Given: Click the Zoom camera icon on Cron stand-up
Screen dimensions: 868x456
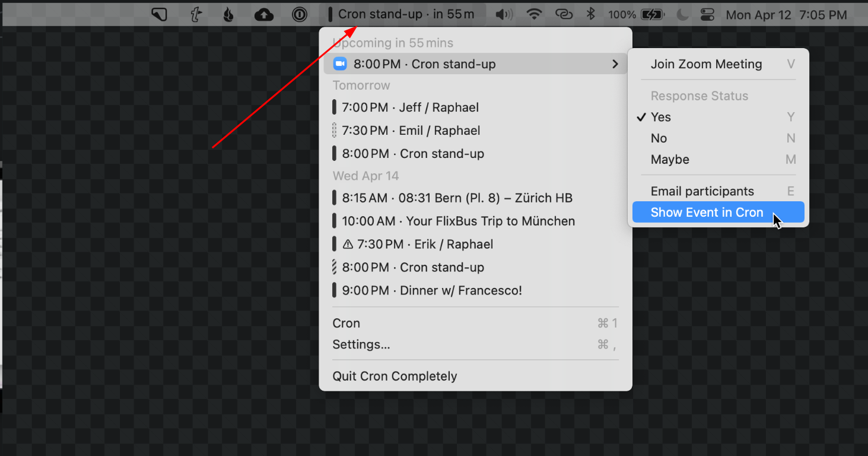Looking at the screenshot, I should [x=340, y=64].
